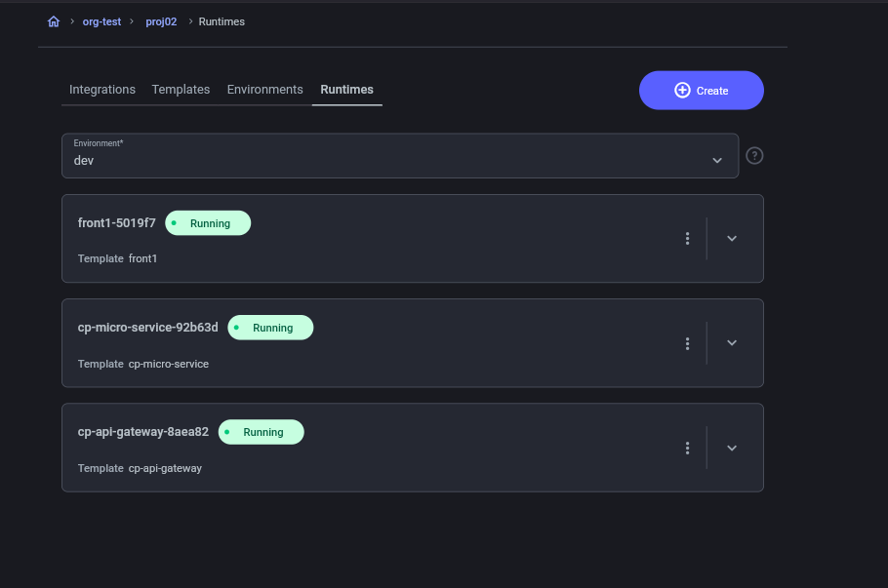Open three-dot menu for cp-micro-service-92b63d
Viewport: 888px width, 588px height.
point(688,343)
